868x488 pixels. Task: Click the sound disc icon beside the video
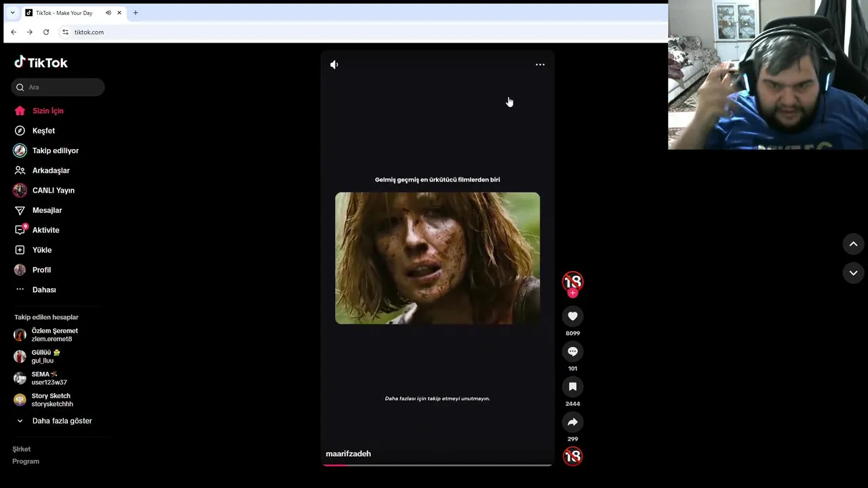(x=572, y=456)
